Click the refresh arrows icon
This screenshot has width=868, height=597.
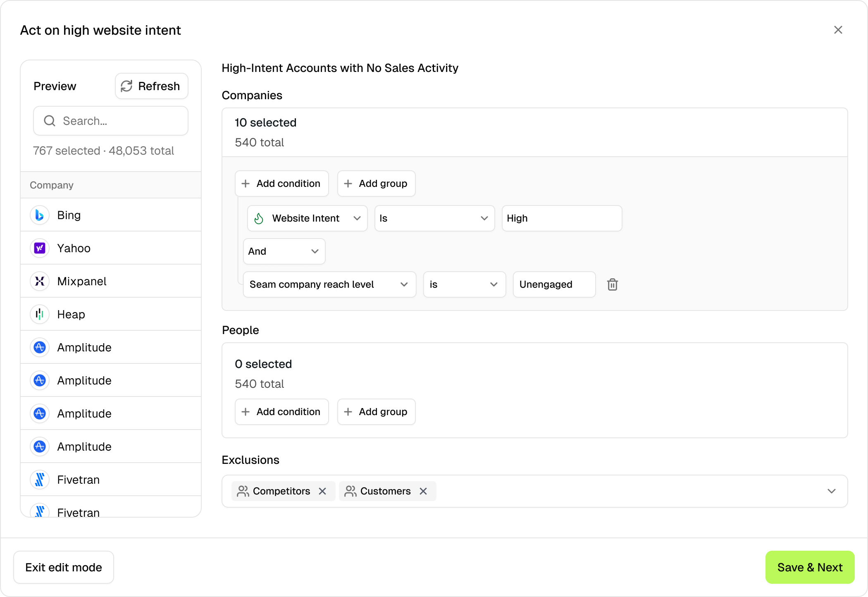coord(126,86)
